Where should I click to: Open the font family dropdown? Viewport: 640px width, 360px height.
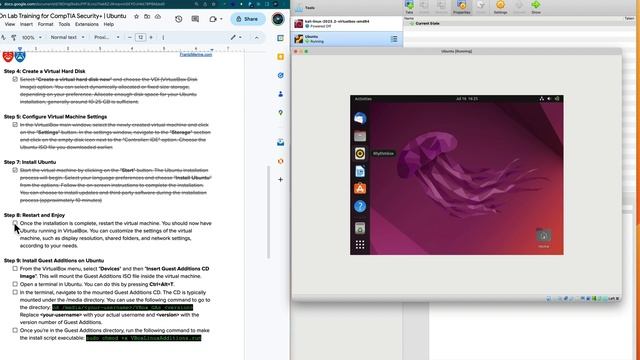click(107, 37)
